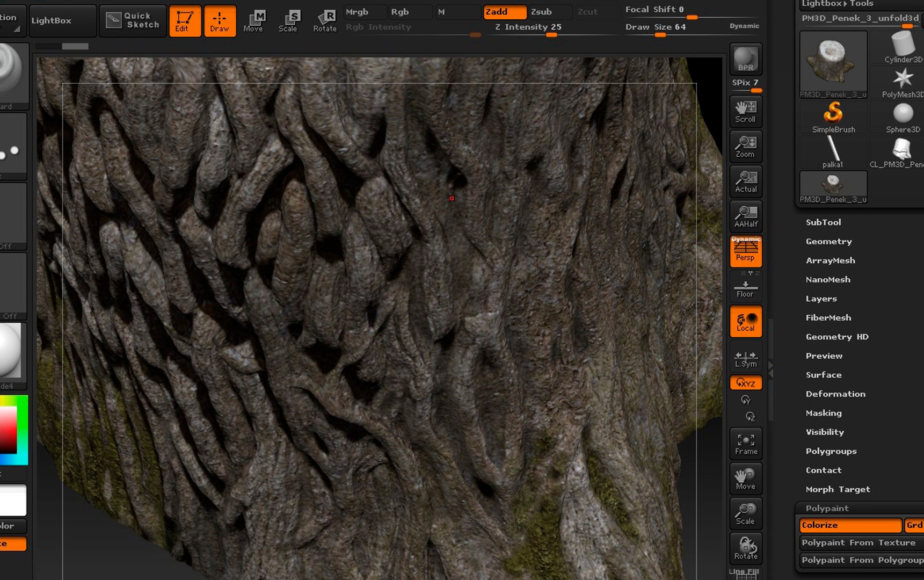Disable Zadd sculpt mode
Viewport: 924px width, 580px height.
[x=505, y=12]
